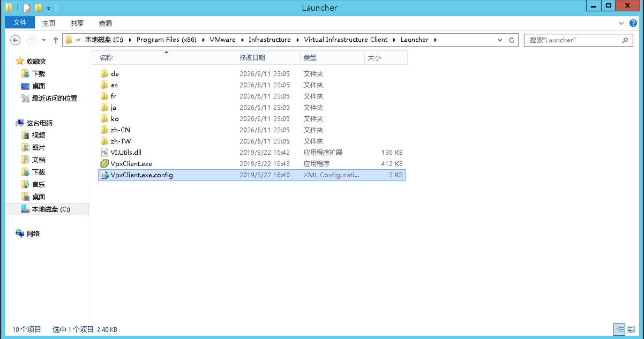Open 最近访问的位置 in the sidebar
Viewport: 644px width, 339px height.
(x=49, y=99)
